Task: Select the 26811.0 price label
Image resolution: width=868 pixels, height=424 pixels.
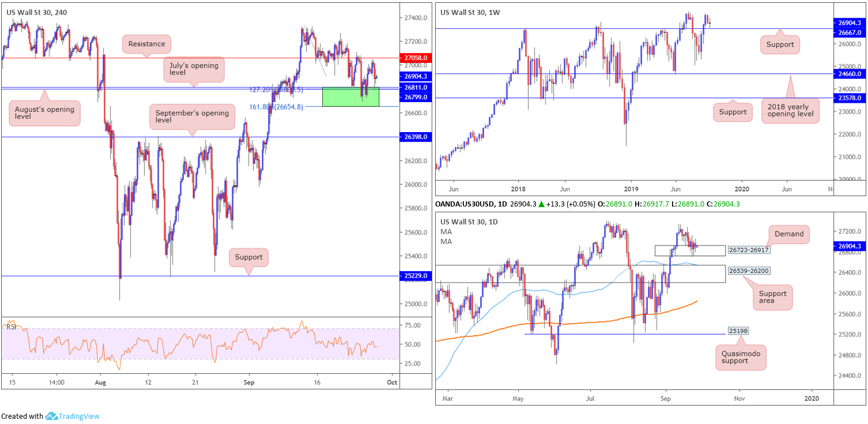Action: tap(414, 88)
